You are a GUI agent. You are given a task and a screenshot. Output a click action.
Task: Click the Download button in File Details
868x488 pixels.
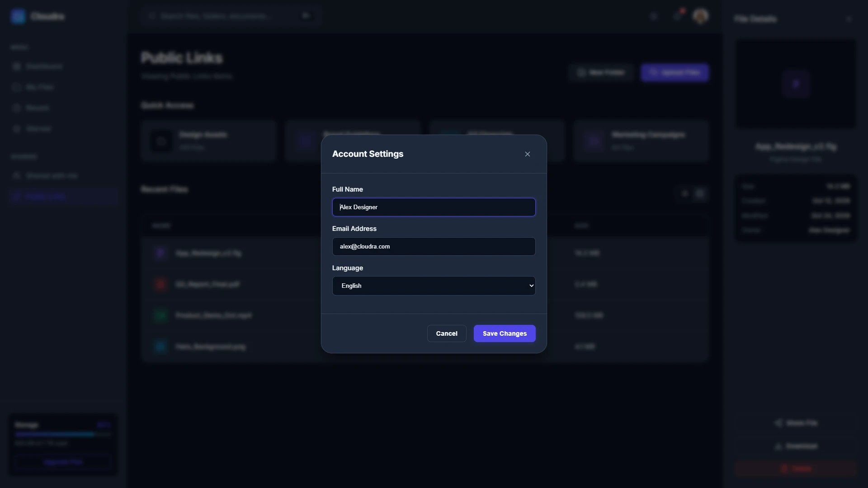pyautogui.click(x=796, y=446)
